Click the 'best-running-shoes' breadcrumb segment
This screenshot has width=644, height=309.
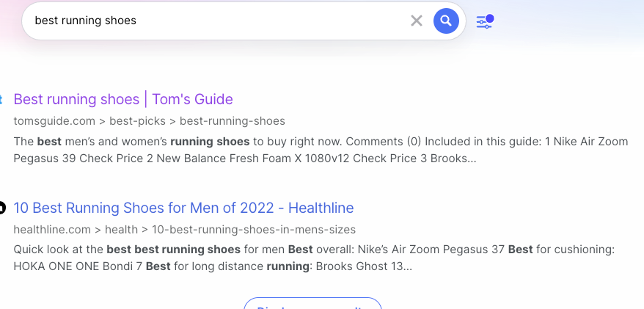point(233,121)
